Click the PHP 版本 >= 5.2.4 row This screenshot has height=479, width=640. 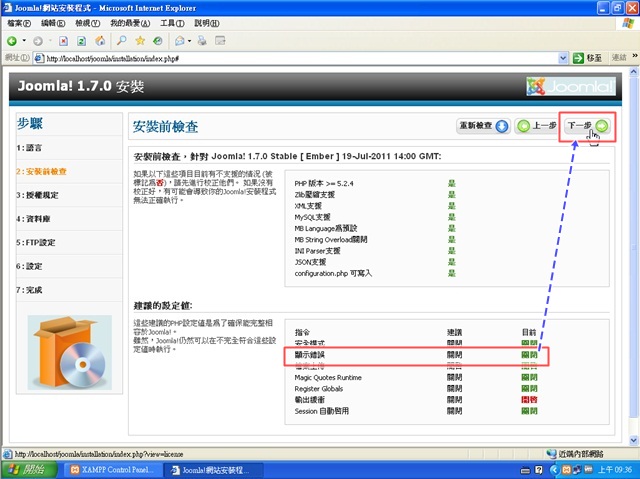pyautogui.click(x=375, y=184)
